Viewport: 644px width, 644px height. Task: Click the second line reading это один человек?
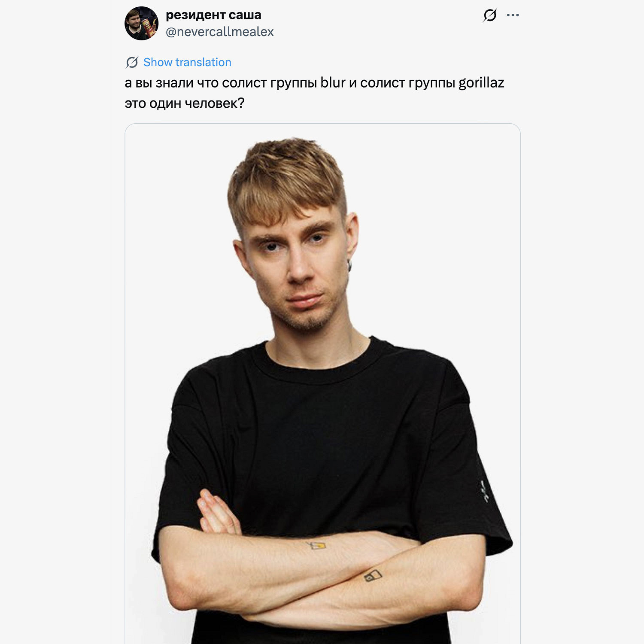click(185, 103)
